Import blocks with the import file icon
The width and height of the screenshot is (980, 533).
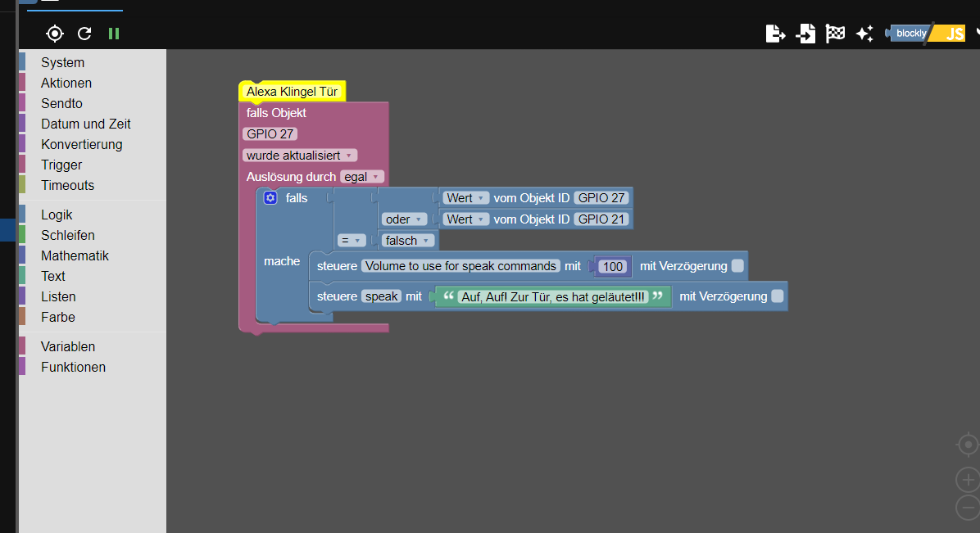click(x=805, y=33)
